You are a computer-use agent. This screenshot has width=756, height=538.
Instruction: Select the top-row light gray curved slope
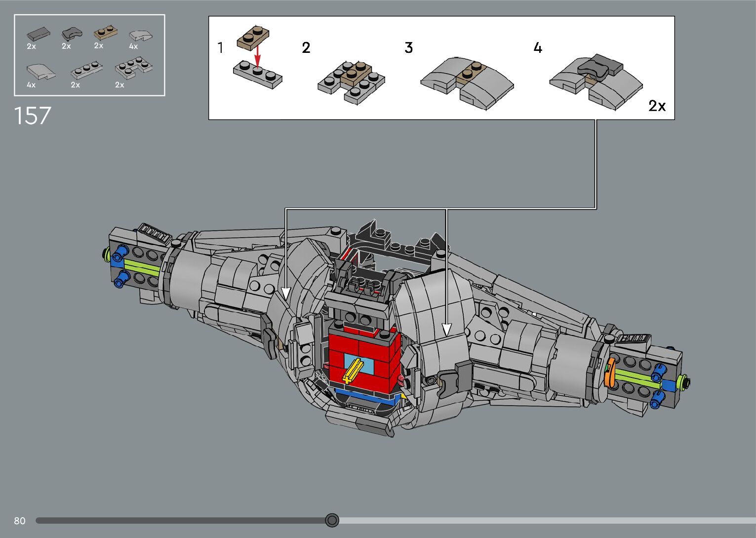click(140, 35)
